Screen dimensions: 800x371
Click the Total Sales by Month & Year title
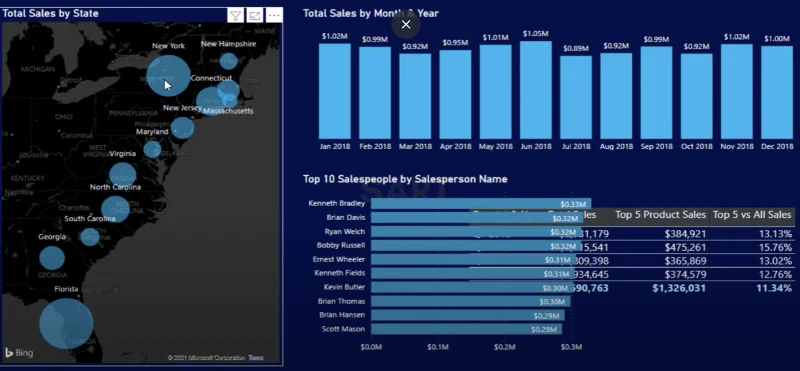click(371, 13)
